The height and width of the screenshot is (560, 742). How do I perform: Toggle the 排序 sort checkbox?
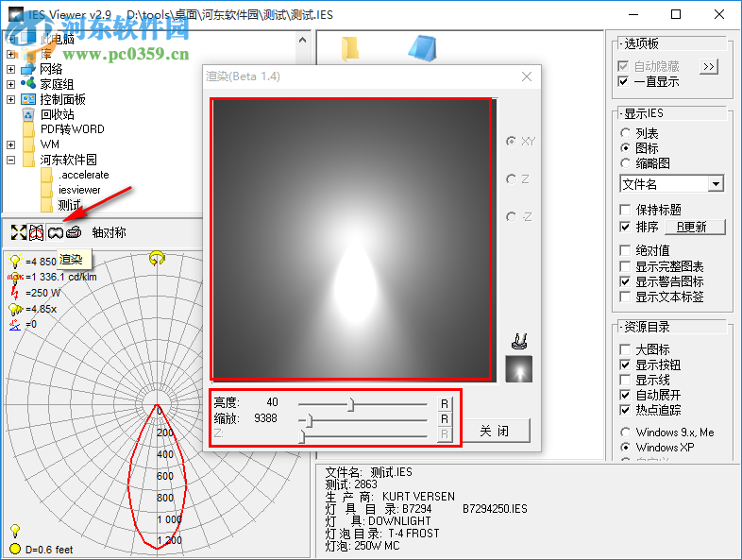point(625,227)
